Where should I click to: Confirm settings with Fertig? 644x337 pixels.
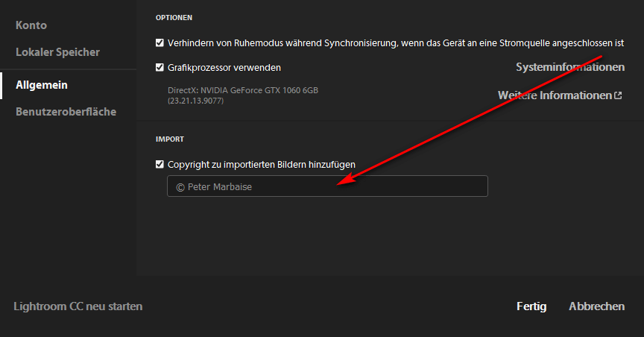[531, 306]
